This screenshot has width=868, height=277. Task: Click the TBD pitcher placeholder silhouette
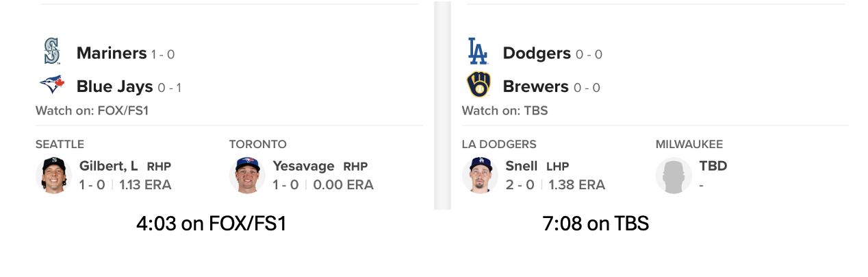pos(674,175)
